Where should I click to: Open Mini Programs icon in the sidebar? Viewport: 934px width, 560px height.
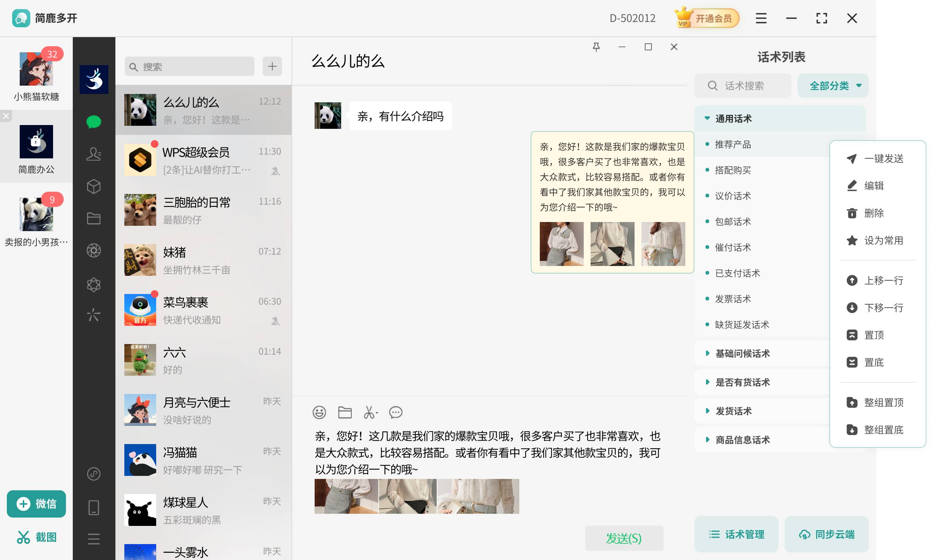coord(93,284)
